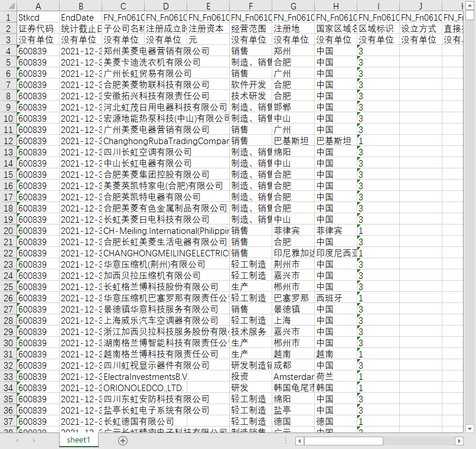Screen dimensions: 476x449
Task: Click the vertical scrollbar down arrow
Action: 470,429
